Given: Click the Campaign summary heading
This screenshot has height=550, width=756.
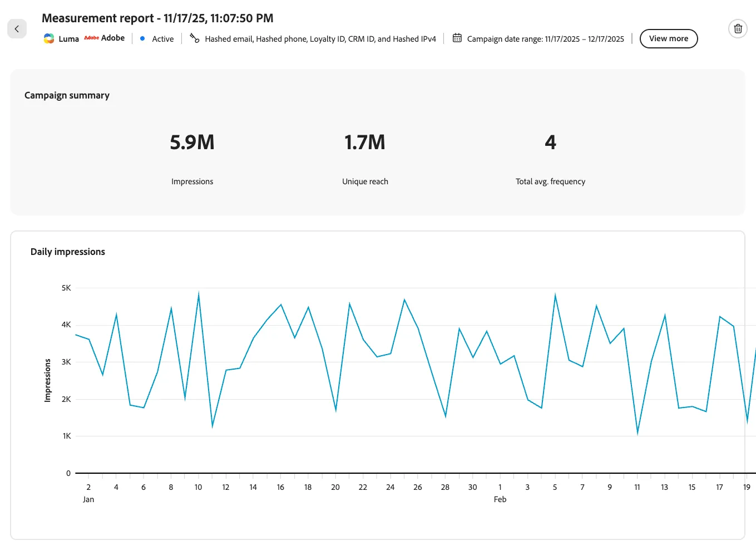Looking at the screenshot, I should [x=67, y=95].
